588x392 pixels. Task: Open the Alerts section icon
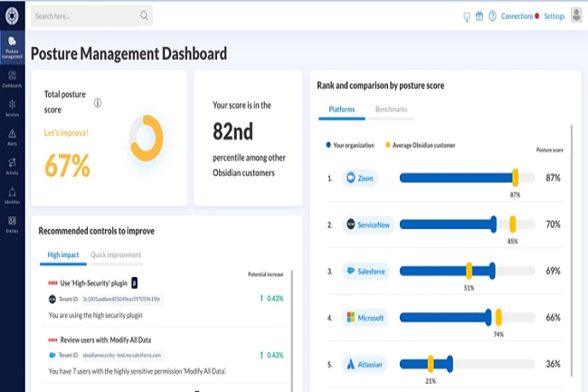tap(12, 136)
